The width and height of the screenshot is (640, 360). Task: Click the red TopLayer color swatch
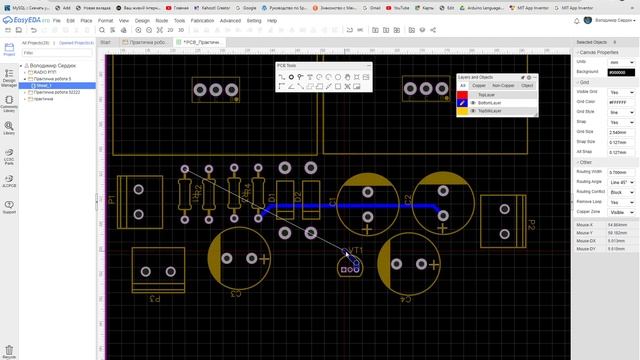tap(462, 95)
